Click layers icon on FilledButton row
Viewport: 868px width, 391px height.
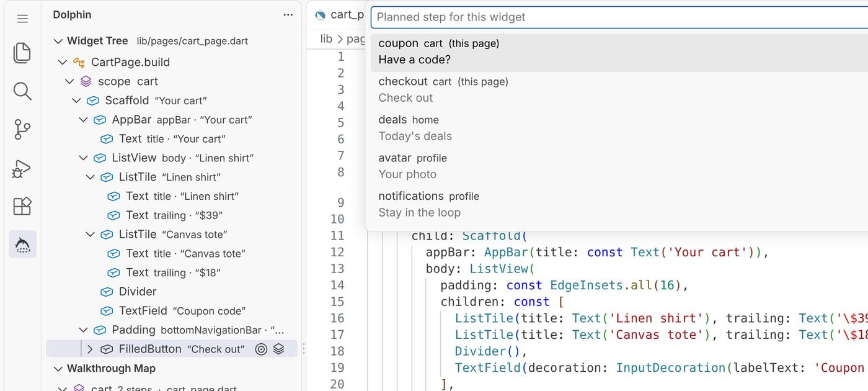[x=279, y=349]
